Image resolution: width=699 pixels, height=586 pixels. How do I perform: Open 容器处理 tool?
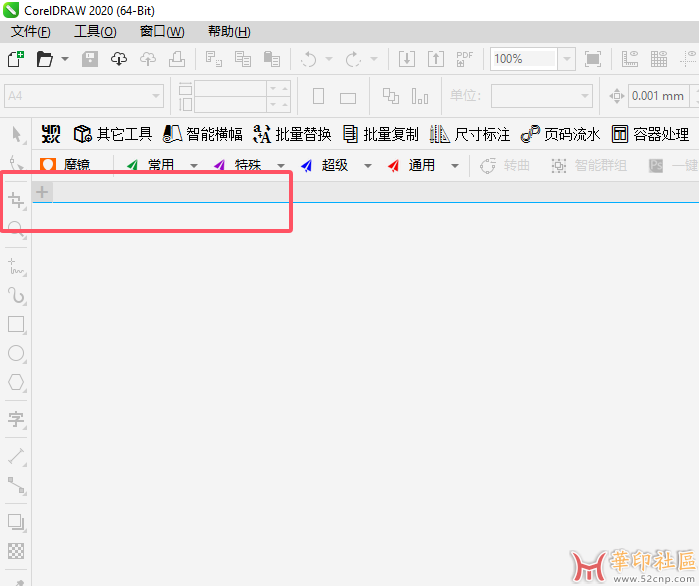(x=650, y=134)
